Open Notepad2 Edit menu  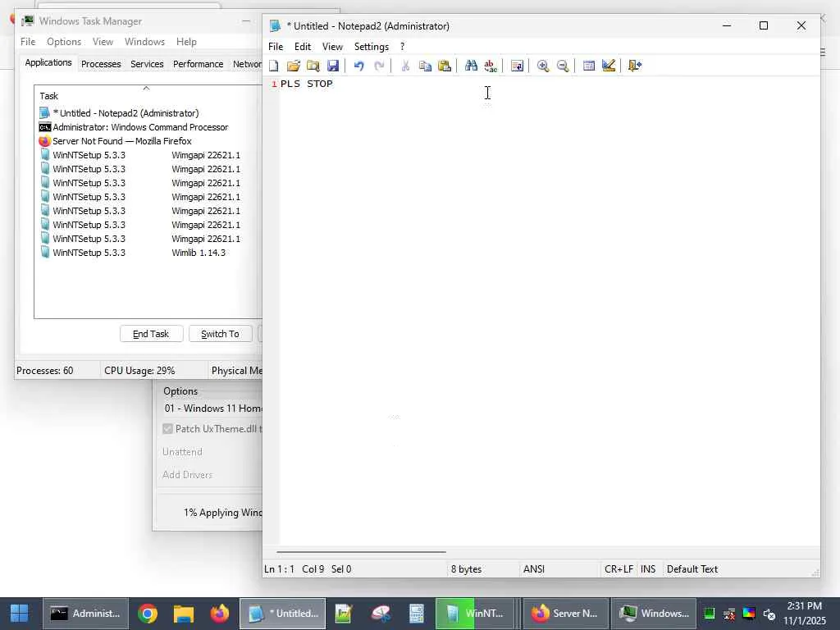pos(303,47)
